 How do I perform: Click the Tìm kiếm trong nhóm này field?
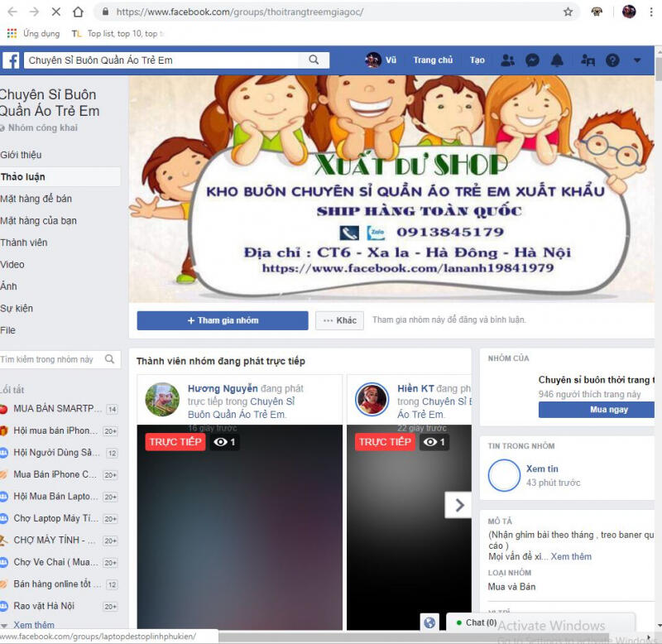(x=51, y=359)
